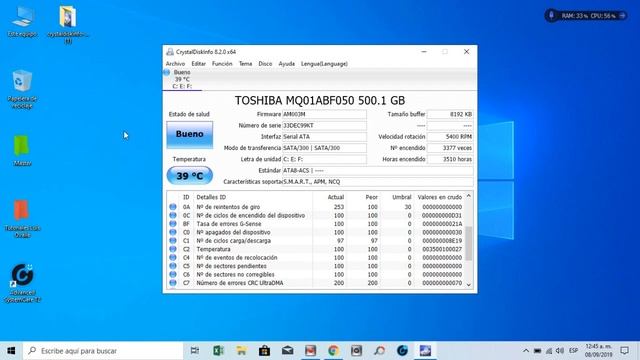Screen dimensions: 640x360
Task: Open the Este equipo desktop icon
Action: 22,22
